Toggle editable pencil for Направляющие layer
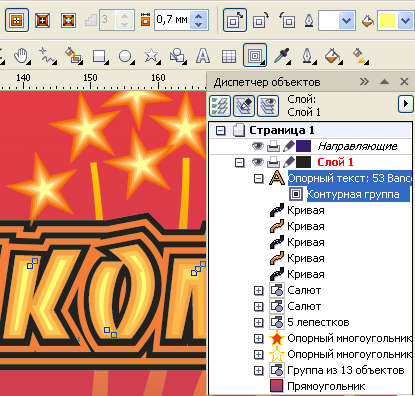The image size is (415, 396). coord(289,146)
